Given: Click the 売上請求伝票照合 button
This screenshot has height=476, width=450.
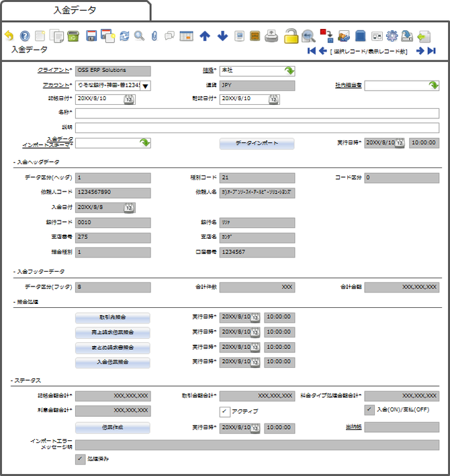Looking at the screenshot, I should pos(113,333).
